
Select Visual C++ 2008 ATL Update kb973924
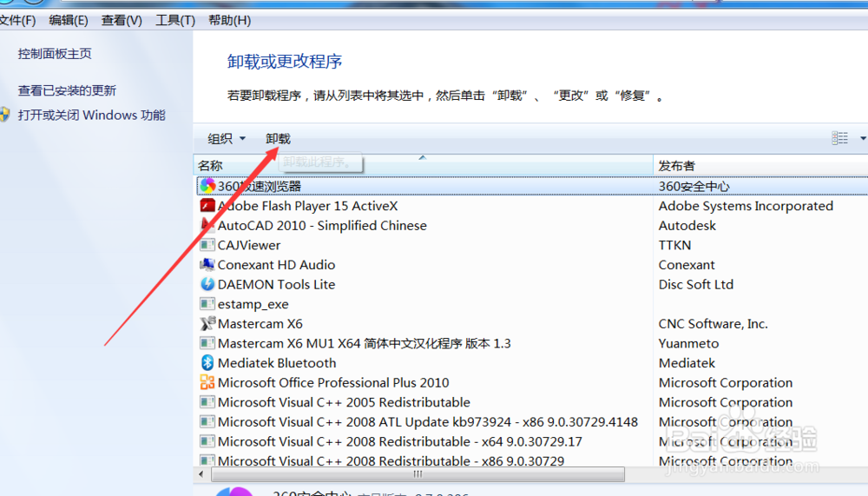pos(428,422)
